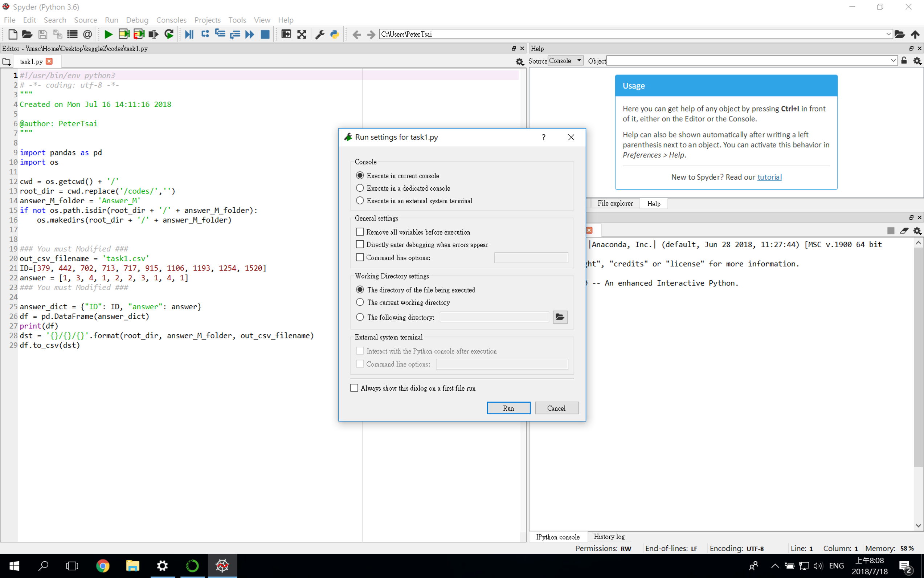Open Preferences via the wrench icon

pos(320,34)
